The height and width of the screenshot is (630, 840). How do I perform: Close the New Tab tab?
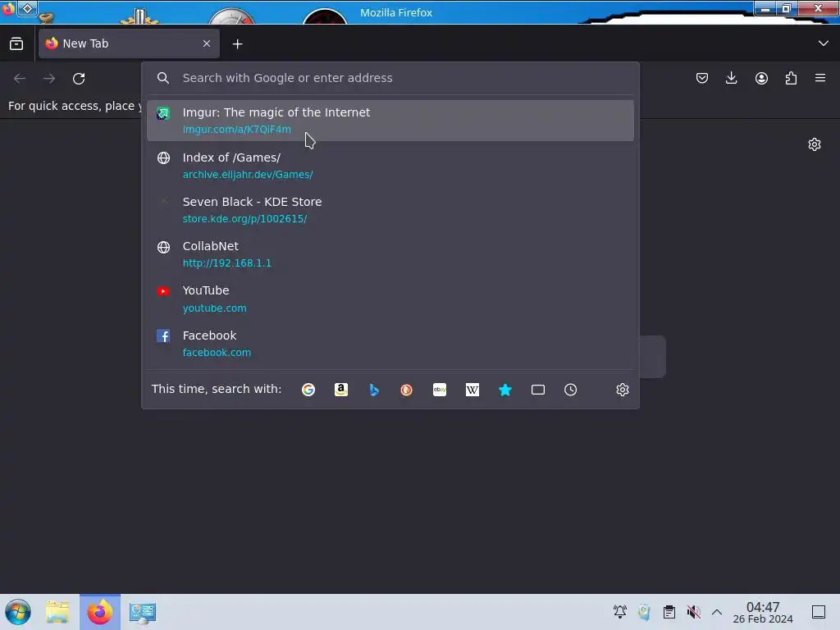[x=207, y=43]
